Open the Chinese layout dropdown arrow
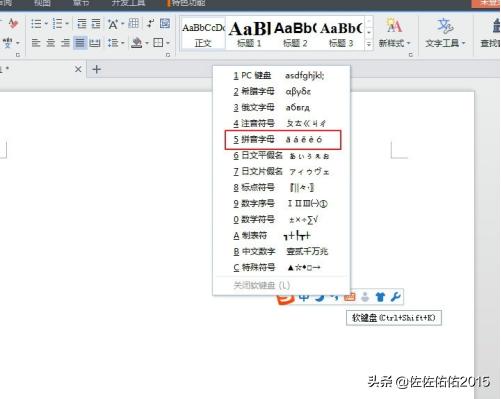This screenshot has width=501, height=399. tap(122, 24)
